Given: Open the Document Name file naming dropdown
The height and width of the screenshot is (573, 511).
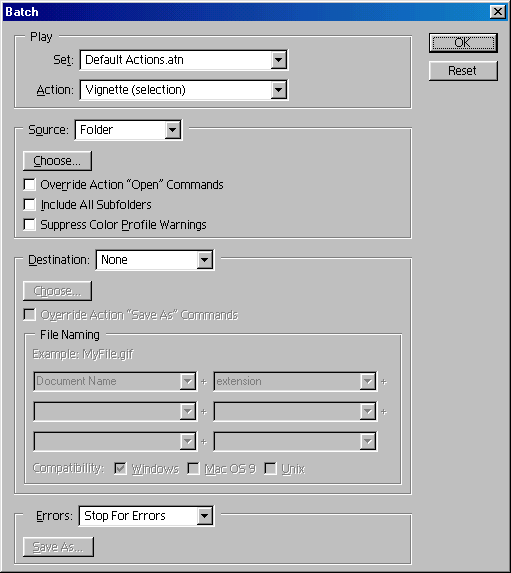Looking at the screenshot, I should coord(115,382).
